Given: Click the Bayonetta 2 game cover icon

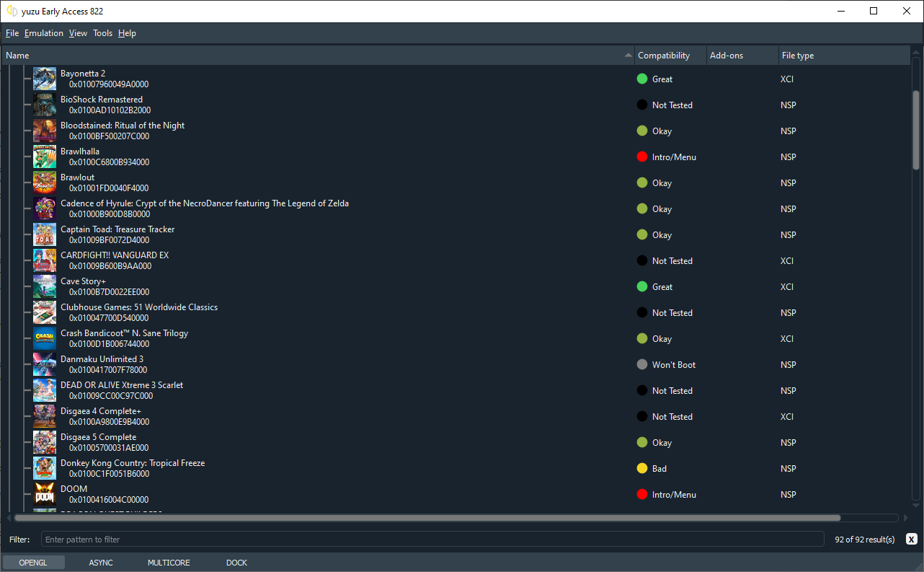Looking at the screenshot, I should pyautogui.click(x=45, y=79).
